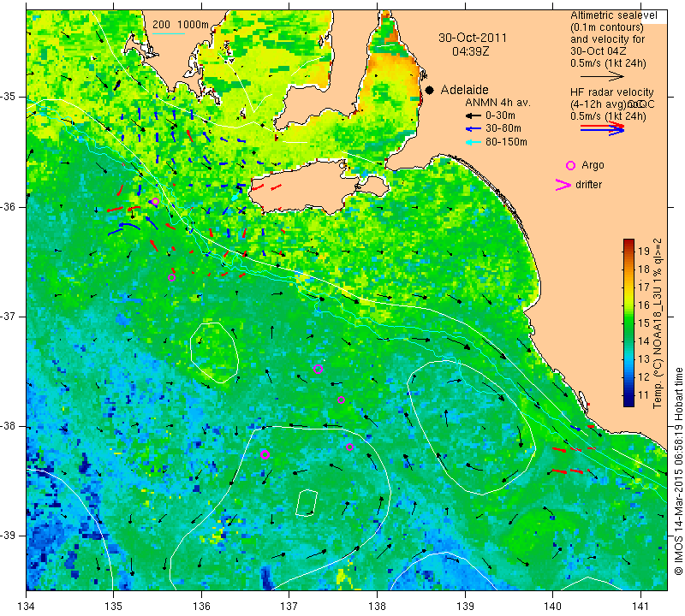Screen dimensions: 685x616
Task: Click the cyan 80-150m arrow in legend
Action: [474, 142]
